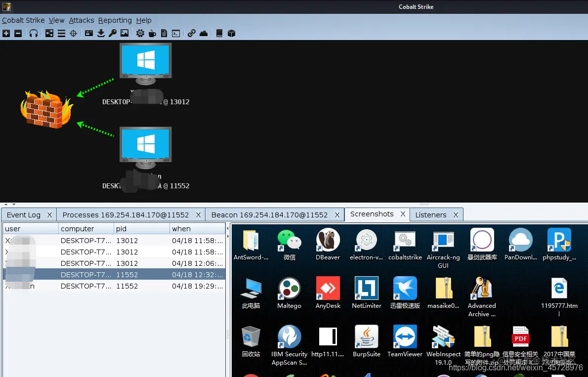Click the burning firewall icon in graph

tap(46, 109)
